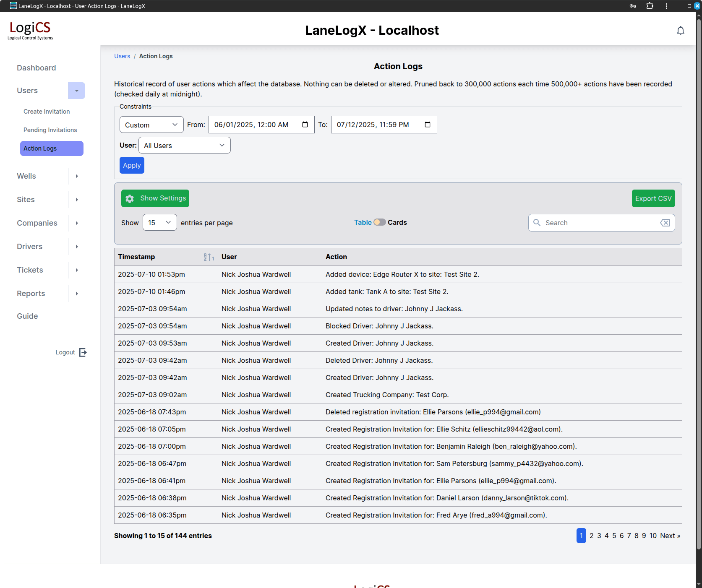Click the Search input field
The image size is (702, 588).
[x=600, y=223]
